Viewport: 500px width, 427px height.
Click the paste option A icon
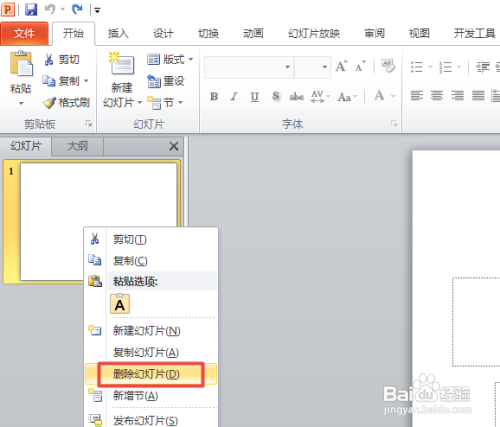click(120, 304)
